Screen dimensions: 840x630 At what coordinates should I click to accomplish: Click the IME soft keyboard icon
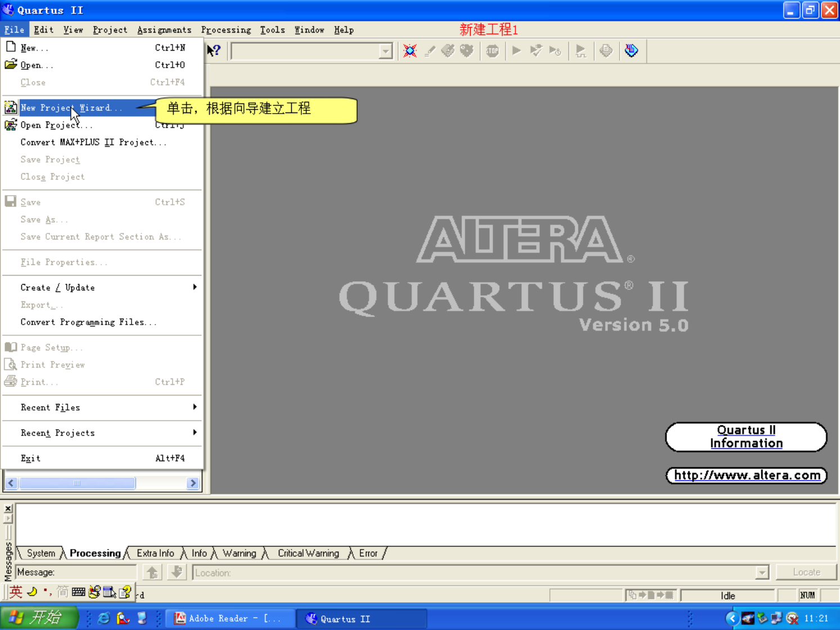point(78,592)
